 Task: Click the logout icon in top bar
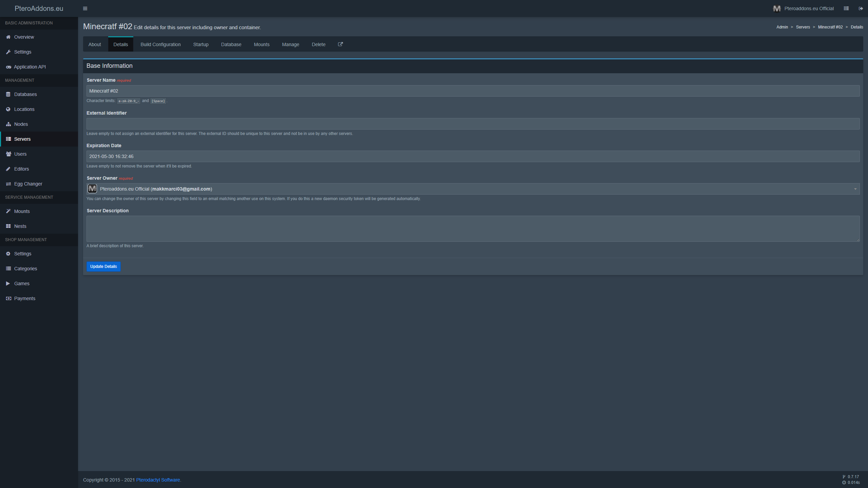[x=861, y=8]
